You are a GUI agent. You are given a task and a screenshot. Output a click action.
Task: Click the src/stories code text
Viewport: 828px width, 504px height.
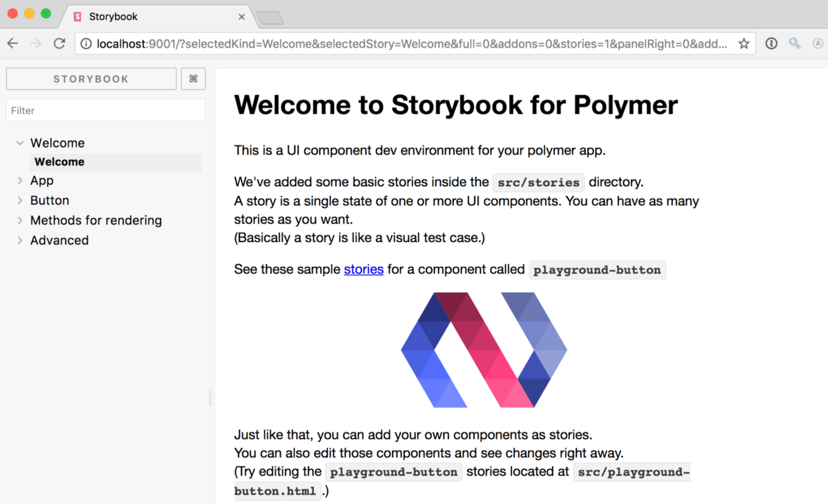click(x=538, y=183)
